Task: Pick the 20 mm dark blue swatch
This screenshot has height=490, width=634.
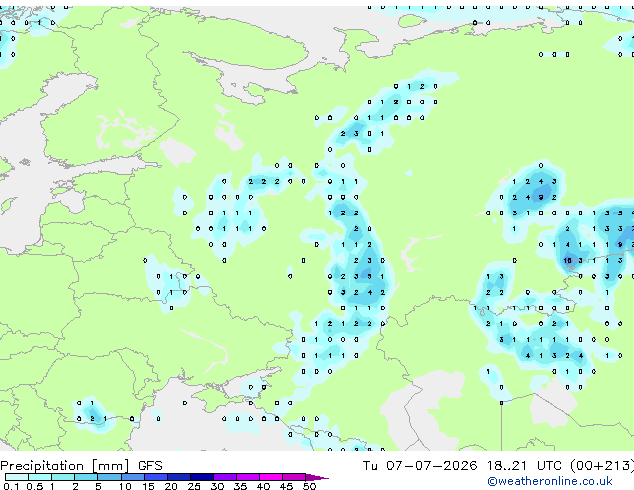Action: point(179,477)
